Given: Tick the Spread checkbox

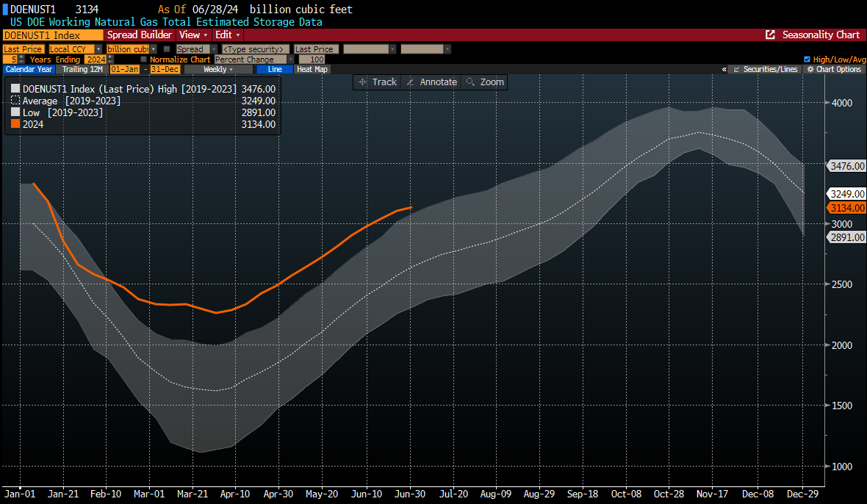Looking at the screenshot, I should tap(167, 49).
